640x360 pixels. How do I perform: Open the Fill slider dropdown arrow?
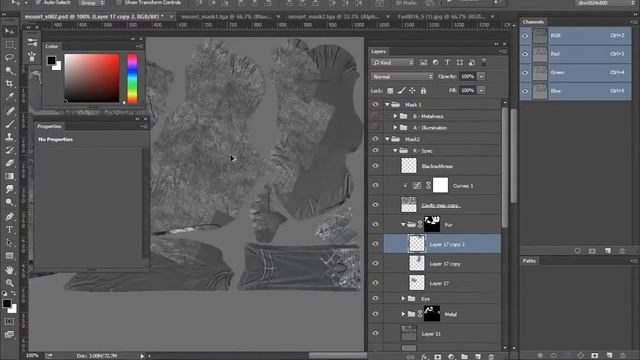[482, 91]
